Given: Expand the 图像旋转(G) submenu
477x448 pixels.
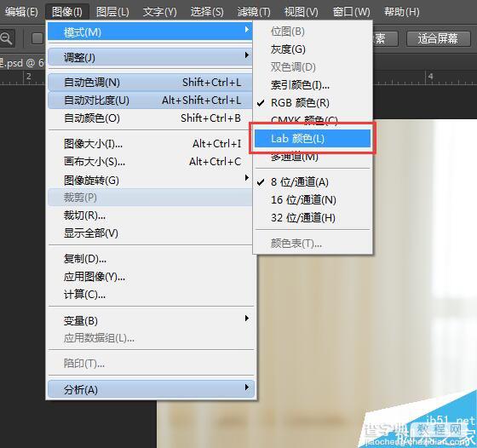Looking at the screenshot, I should pyautogui.click(x=150, y=180).
